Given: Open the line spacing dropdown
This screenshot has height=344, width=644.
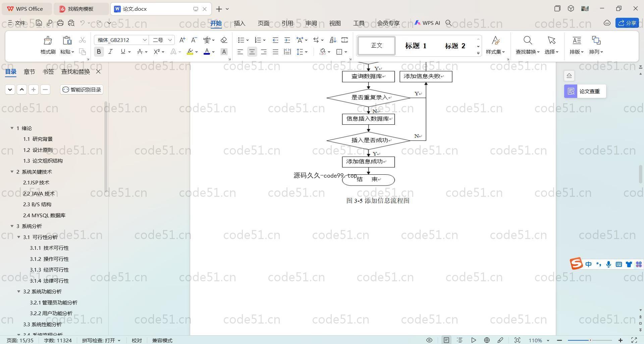Looking at the screenshot, I should point(306,52).
